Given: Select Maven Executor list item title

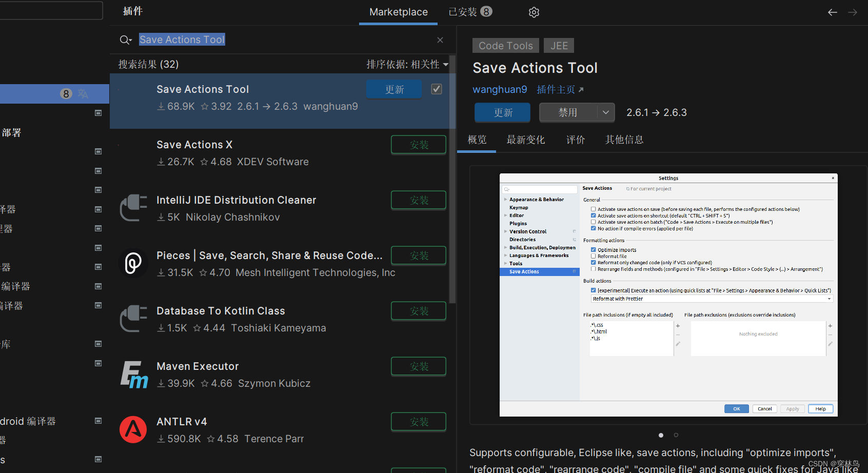Looking at the screenshot, I should pos(198,366).
